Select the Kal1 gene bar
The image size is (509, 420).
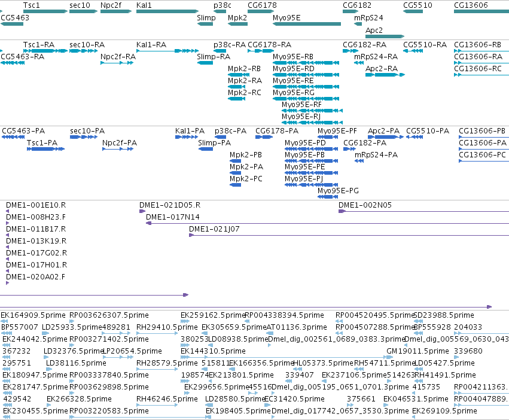pos(167,11)
